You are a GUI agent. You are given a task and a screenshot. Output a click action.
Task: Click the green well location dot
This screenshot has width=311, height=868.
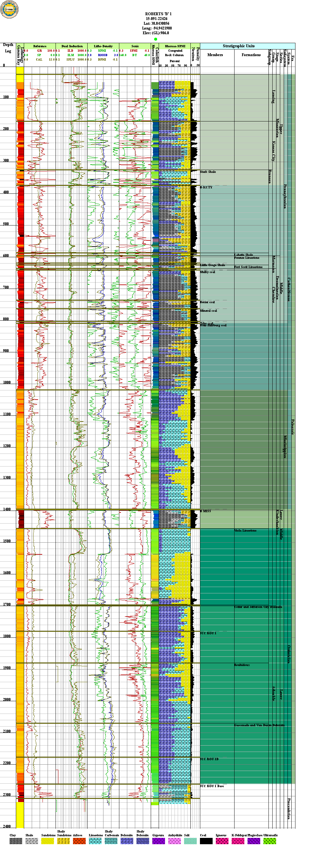pyautogui.click(x=155, y=39)
